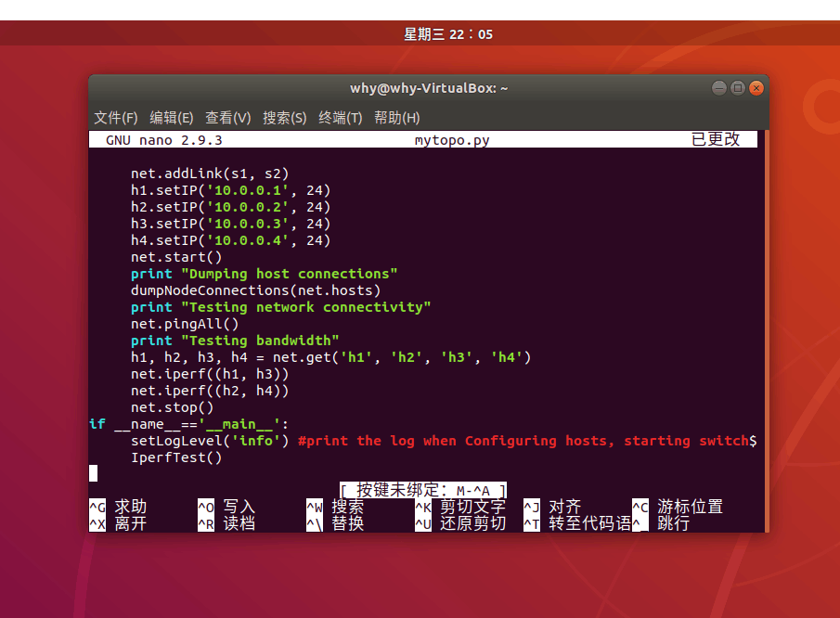
Task: Click the ^K 剪切文字 shortcut hint
Action: (x=460, y=507)
